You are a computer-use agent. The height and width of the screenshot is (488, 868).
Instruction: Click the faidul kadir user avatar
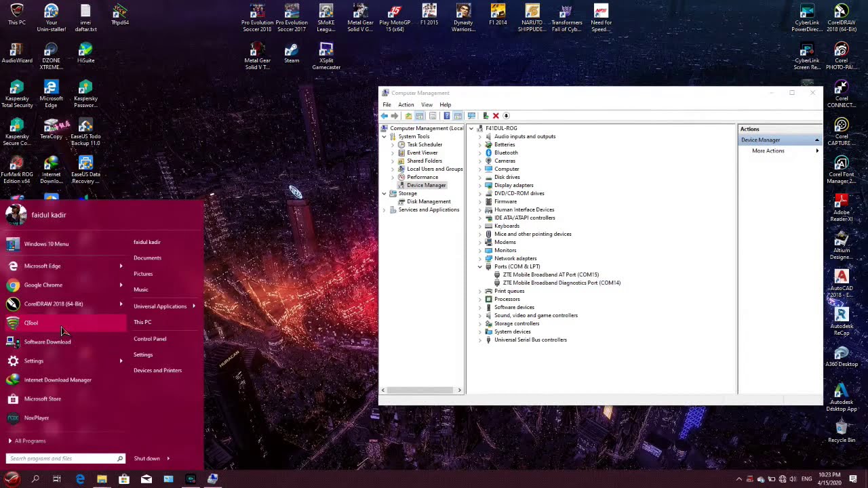pos(16,215)
